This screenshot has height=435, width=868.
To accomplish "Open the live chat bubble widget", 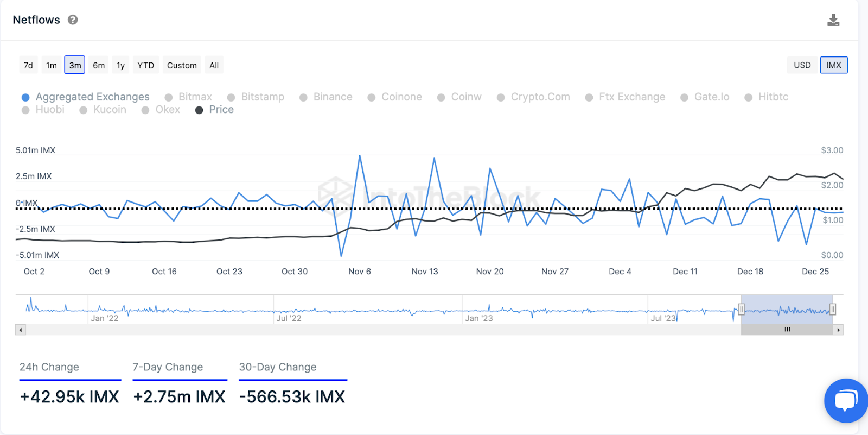I will tap(845, 401).
